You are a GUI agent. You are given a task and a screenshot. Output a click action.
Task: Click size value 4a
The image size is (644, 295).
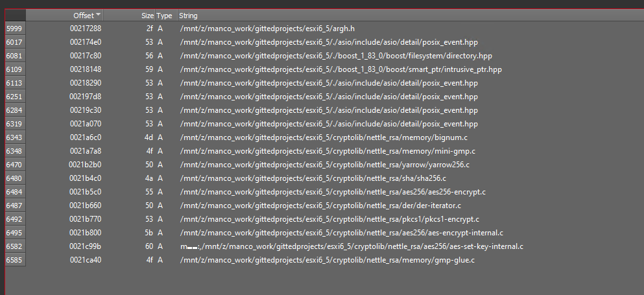(x=149, y=178)
